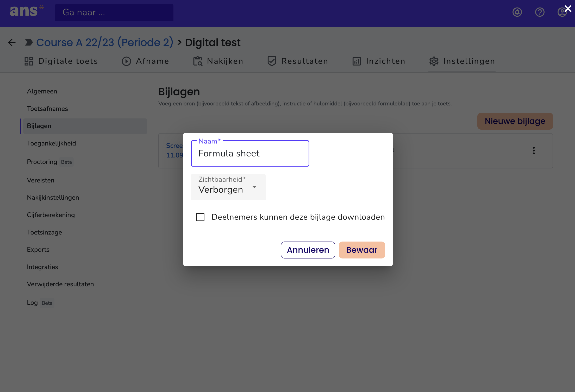Click the Nakijken clipboard icon
This screenshot has width=575, height=392.
(x=198, y=61)
